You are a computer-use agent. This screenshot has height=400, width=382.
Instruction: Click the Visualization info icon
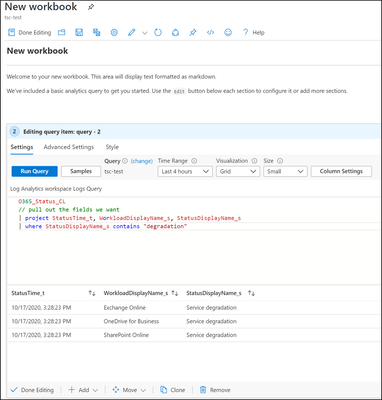coord(254,161)
